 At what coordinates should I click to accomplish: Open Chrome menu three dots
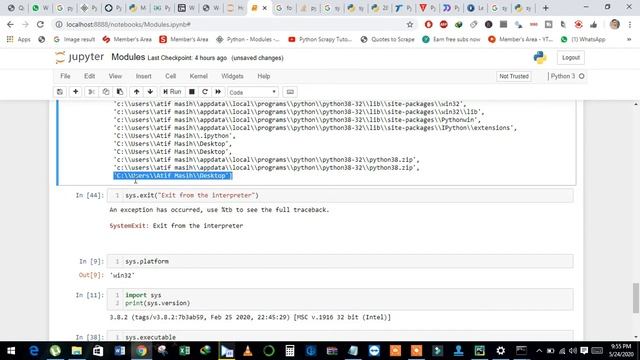(630, 24)
